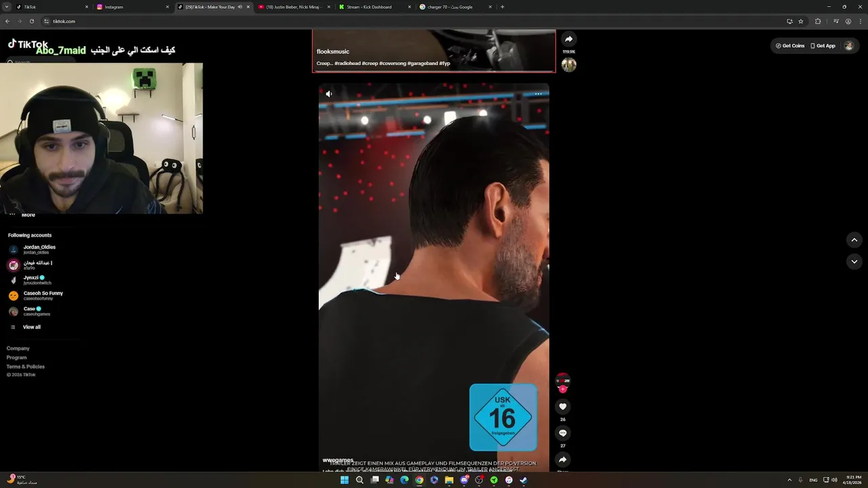
Task: Open the tab search dropdown arrow
Action: pyautogui.click(x=7, y=7)
